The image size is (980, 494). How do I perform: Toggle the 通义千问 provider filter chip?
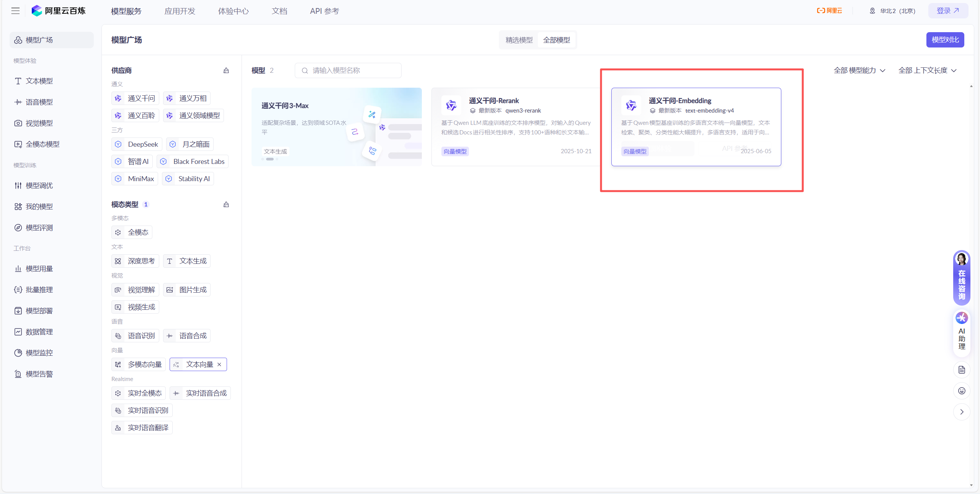[x=135, y=98]
